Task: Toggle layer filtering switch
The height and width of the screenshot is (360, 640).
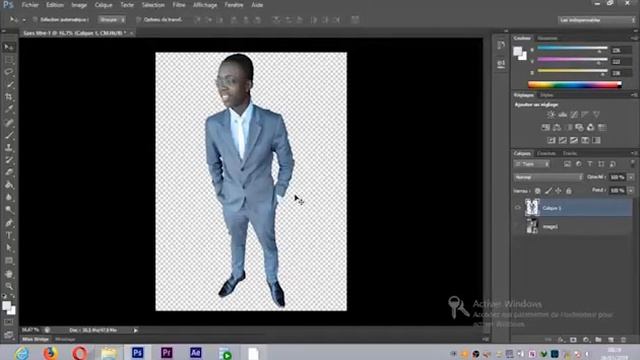Action: pos(632,164)
